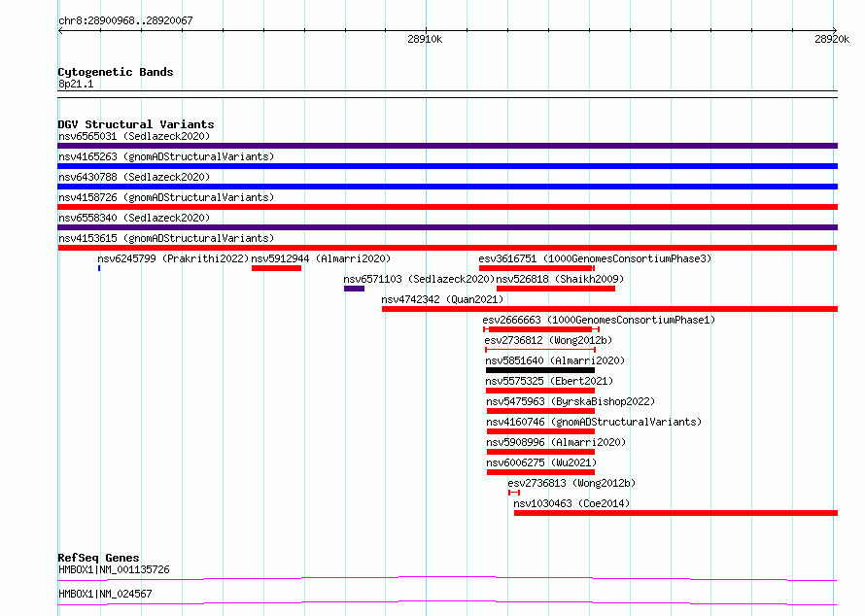
Task: Select the red esv3616751 variant bar
Action: coord(536,268)
